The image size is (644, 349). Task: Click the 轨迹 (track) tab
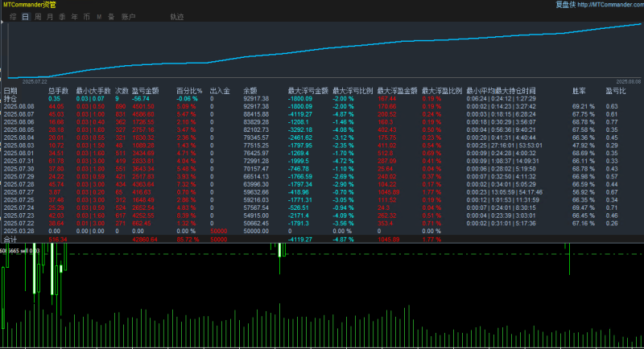(x=176, y=16)
